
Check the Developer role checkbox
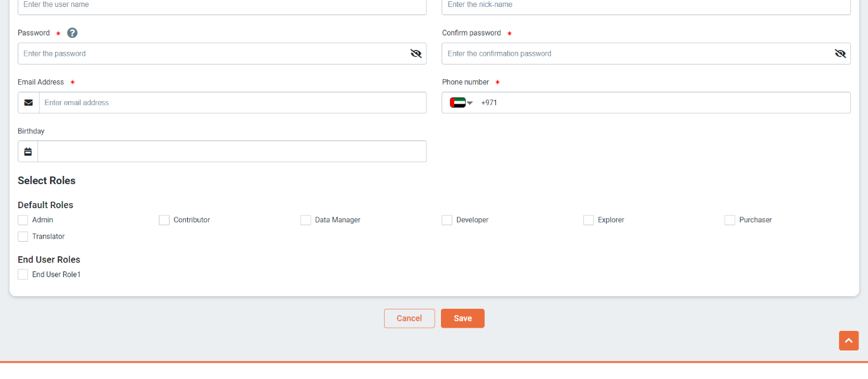pos(447,220)
